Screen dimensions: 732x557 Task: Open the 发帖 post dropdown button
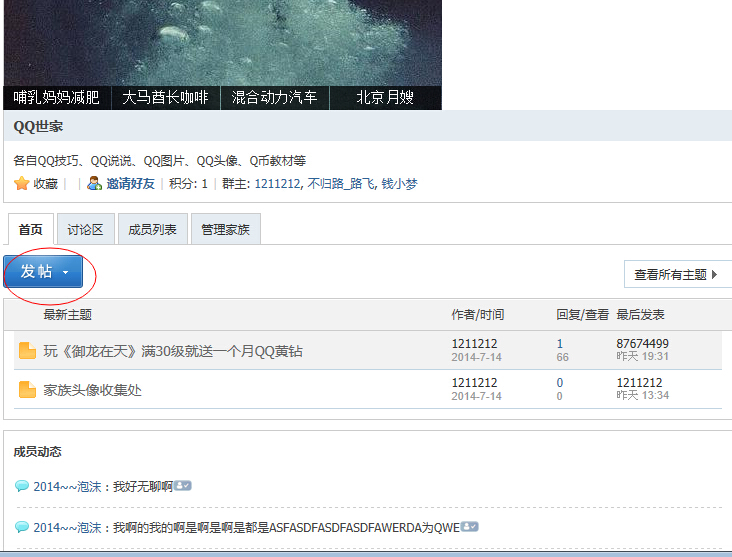(x=43, y=271)
